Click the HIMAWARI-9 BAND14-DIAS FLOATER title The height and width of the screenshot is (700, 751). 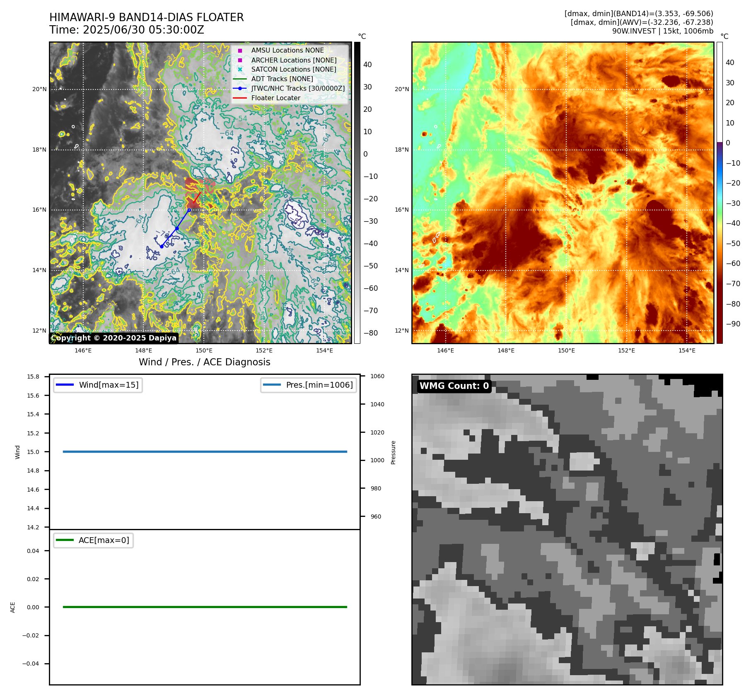click(147, 17)
